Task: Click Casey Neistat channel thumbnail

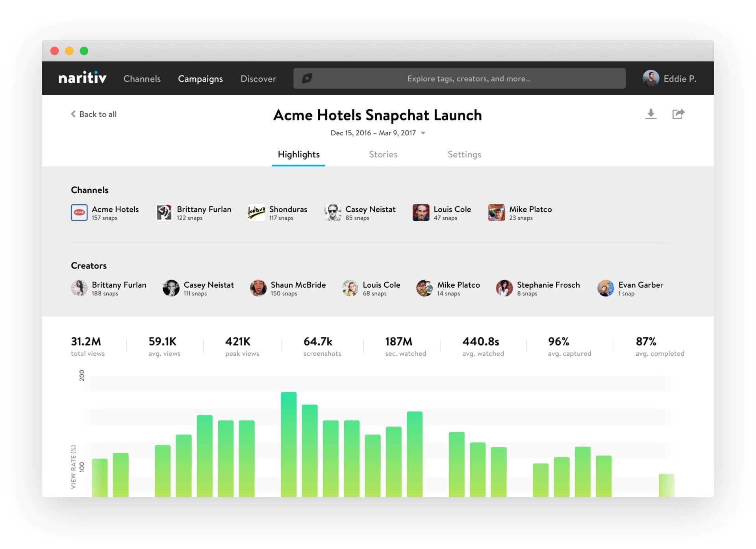Action: tap(333, 213)
